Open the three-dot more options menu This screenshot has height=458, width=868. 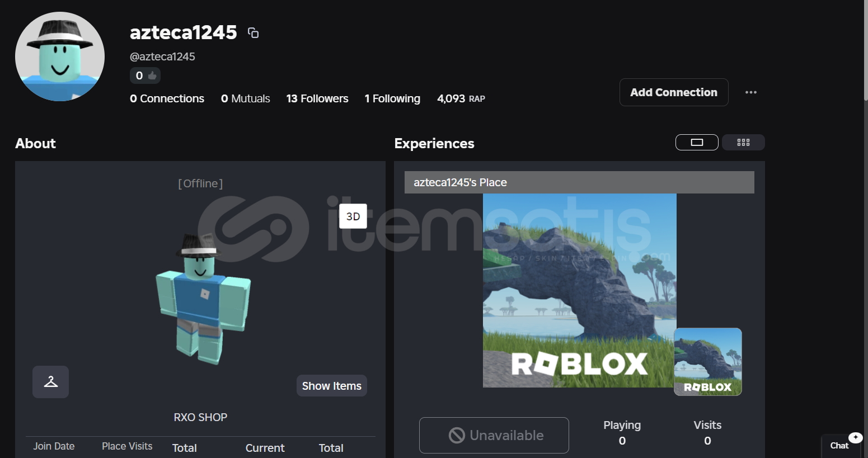(x=751, y=92)
